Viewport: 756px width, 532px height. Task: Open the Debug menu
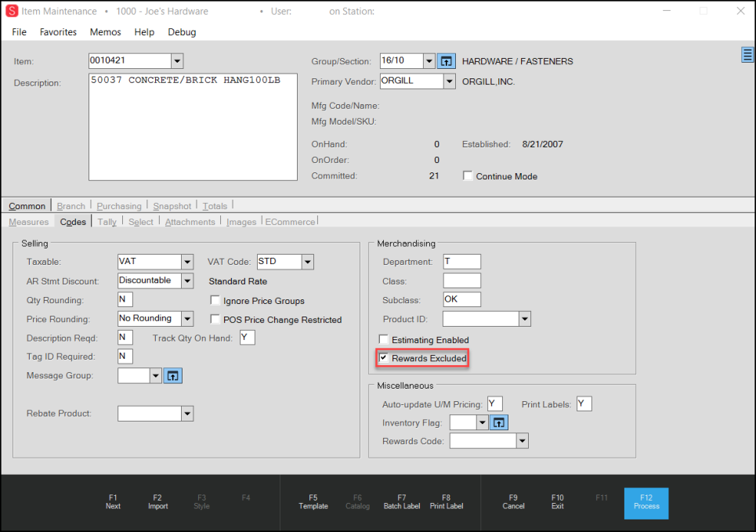click(182, 32)
